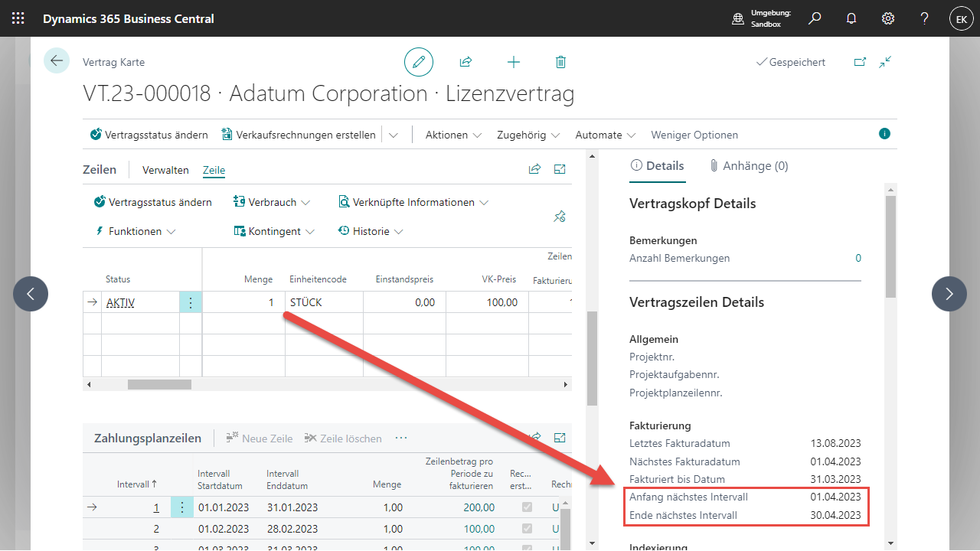Open the Historie dropdown
The height and width of the screenshot is (551, 980).
[371, 231]
